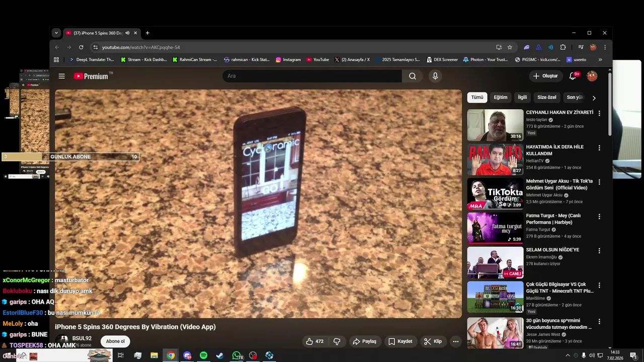The height and width of the screenshot is (362, 644).
Task: Open Task View on the taskbar
Action: click(121, 355)
